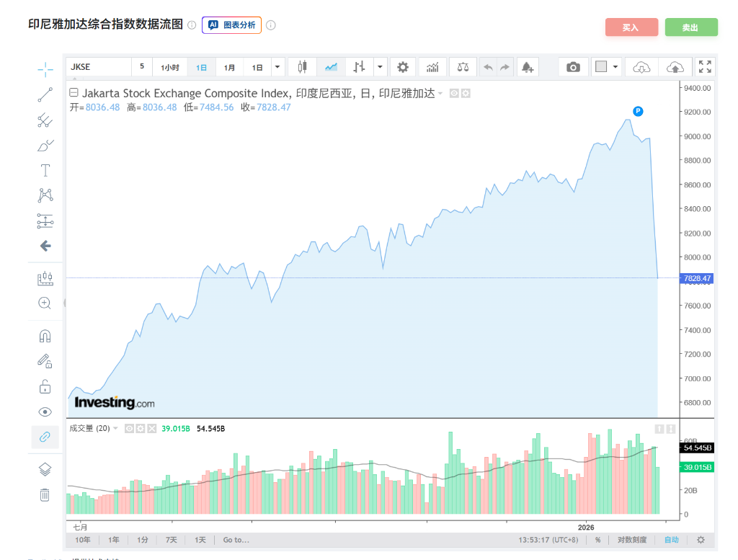Open the indicators icon in toolbar
Screen dimensions: 738x560
(432, 67)
